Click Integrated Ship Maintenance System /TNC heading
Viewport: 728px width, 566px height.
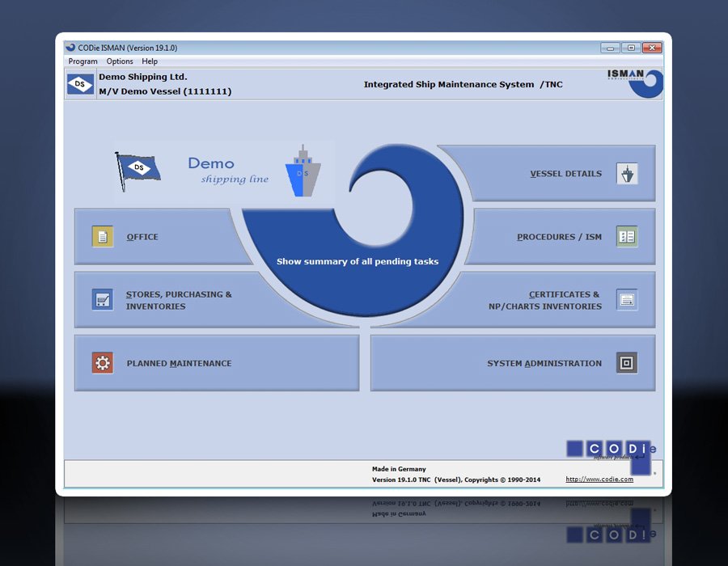pyautogui.click(x=463, y=84)
